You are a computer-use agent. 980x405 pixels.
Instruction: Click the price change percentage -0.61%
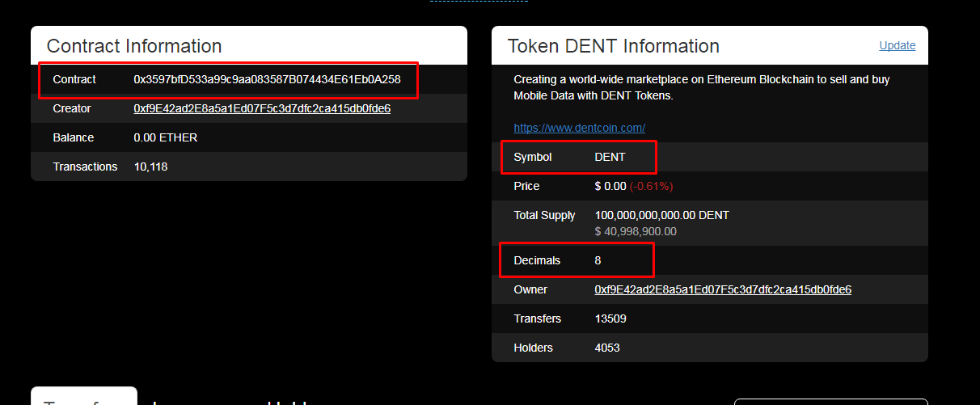pos(652,186)
